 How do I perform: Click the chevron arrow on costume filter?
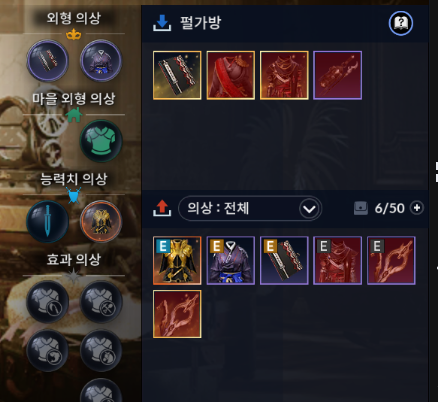(309, 209)
